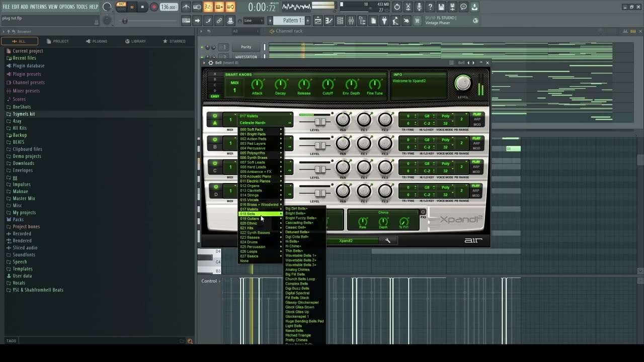Click the EASY smart knobs button
Image resolution: width=644 pixels, height=362 pixels.
(x=215, y=96)
